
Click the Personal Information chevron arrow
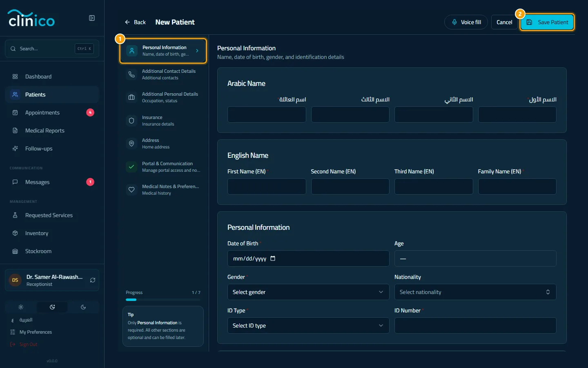pyautogui.click(x=197, y=51)
